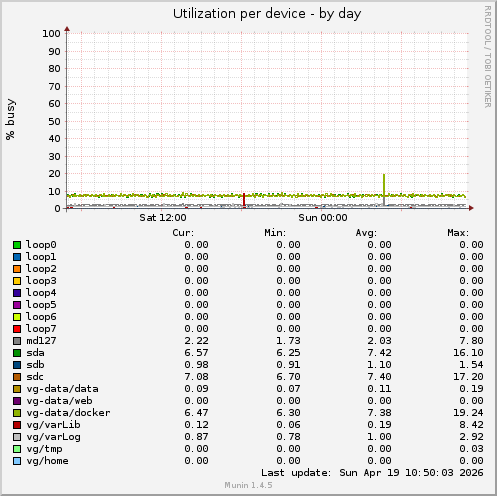Image resolution: width=497 pixels, height=496 pixels.
Task: Click the md127 Max value 7.80
Action: coord(471,341)
